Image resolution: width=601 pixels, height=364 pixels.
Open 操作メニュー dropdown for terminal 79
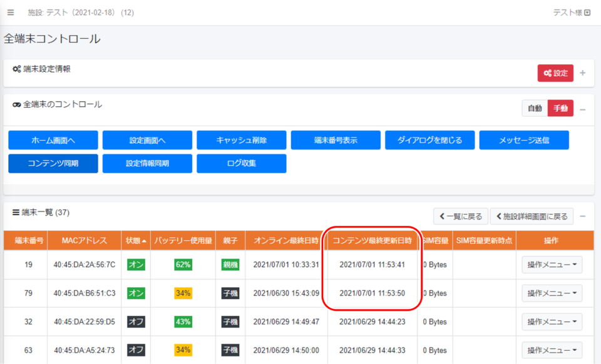(552, 293)
